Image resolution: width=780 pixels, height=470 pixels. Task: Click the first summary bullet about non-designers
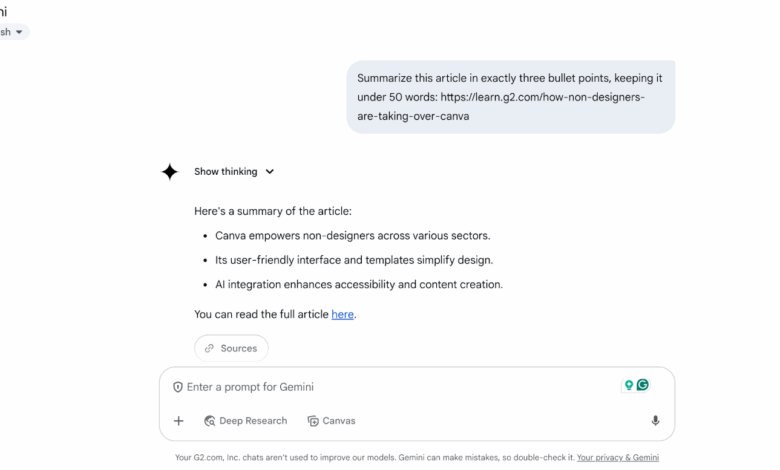pos(352,236)
